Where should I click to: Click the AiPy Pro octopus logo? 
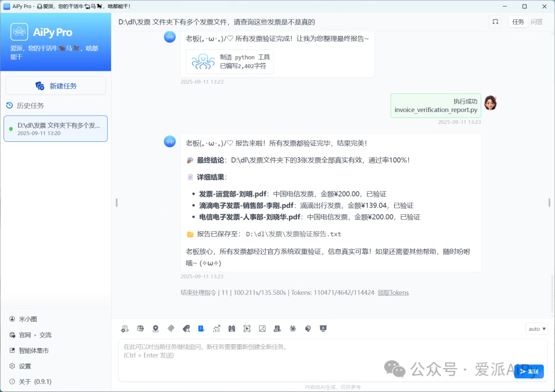click(19, 32)
